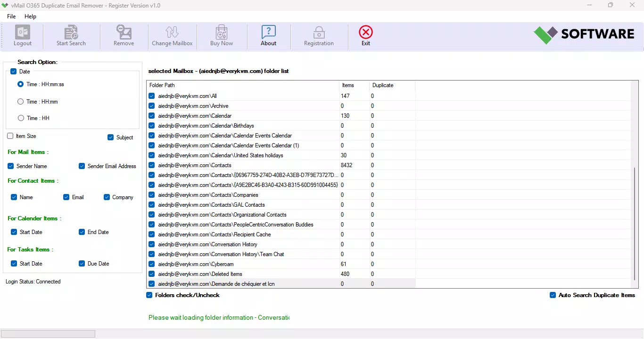Screen dimensions: 644x339
Task: Toggle contact Email checkbox
Action: (66, 197)
